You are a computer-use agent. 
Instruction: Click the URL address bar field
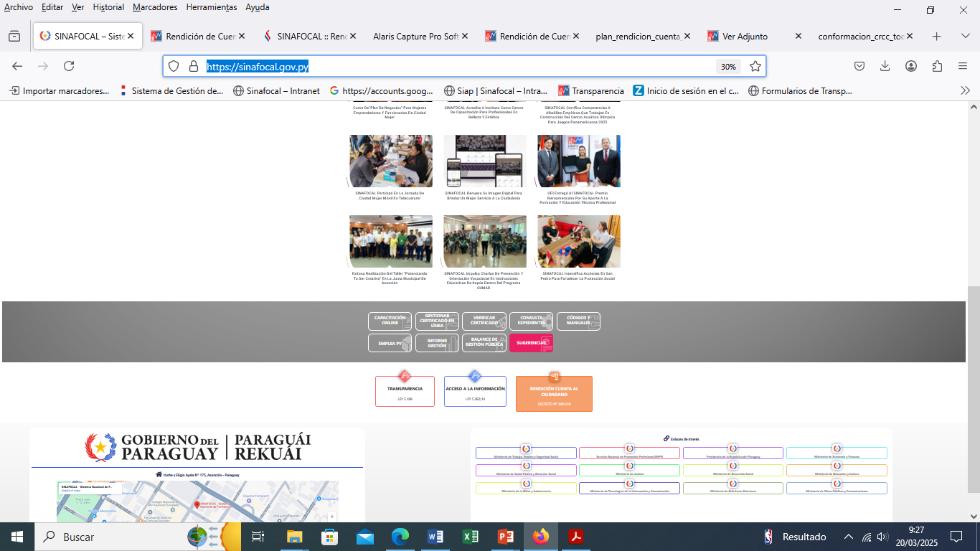[459, 66]
